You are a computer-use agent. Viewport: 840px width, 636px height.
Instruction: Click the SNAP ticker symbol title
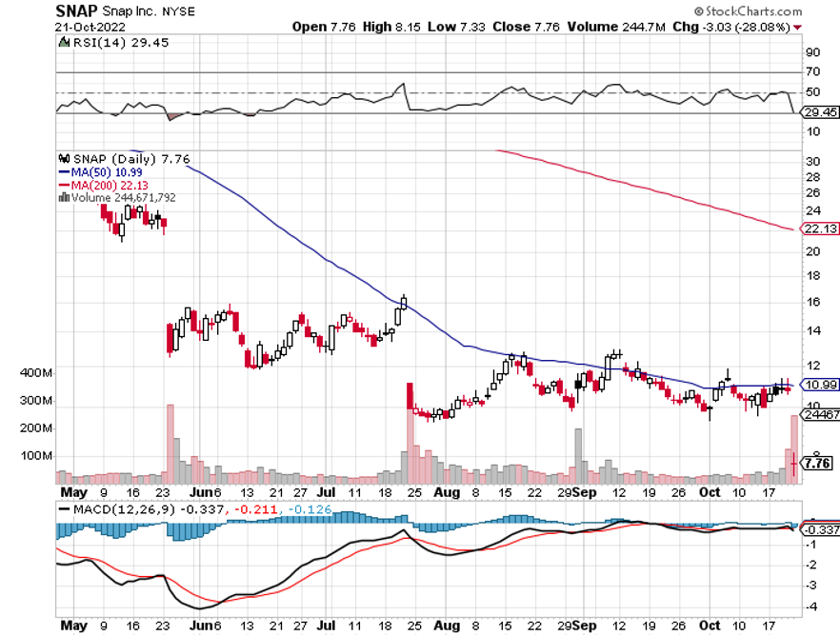point(76,10)
